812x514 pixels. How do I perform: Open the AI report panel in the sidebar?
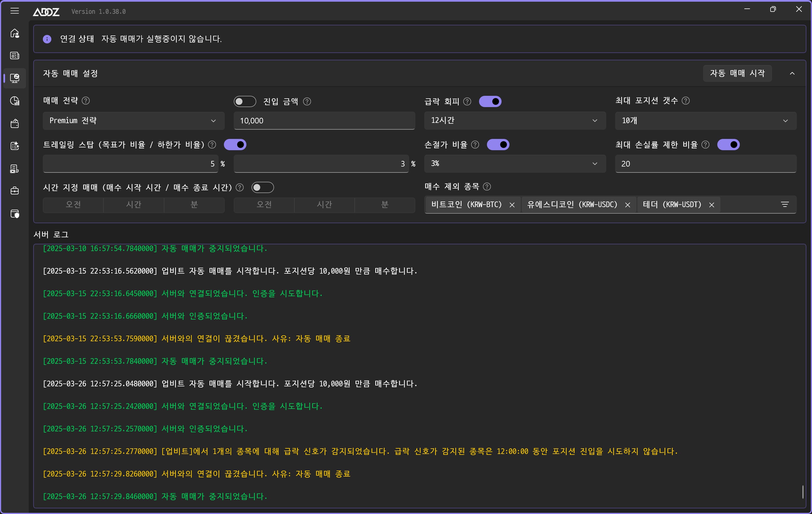[15, 146]
